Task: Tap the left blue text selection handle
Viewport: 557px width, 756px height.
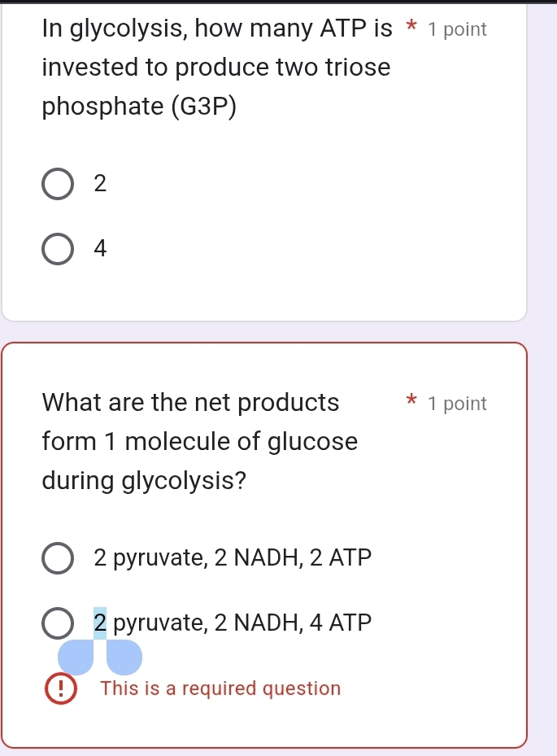Action: click(x=76, y=657)
